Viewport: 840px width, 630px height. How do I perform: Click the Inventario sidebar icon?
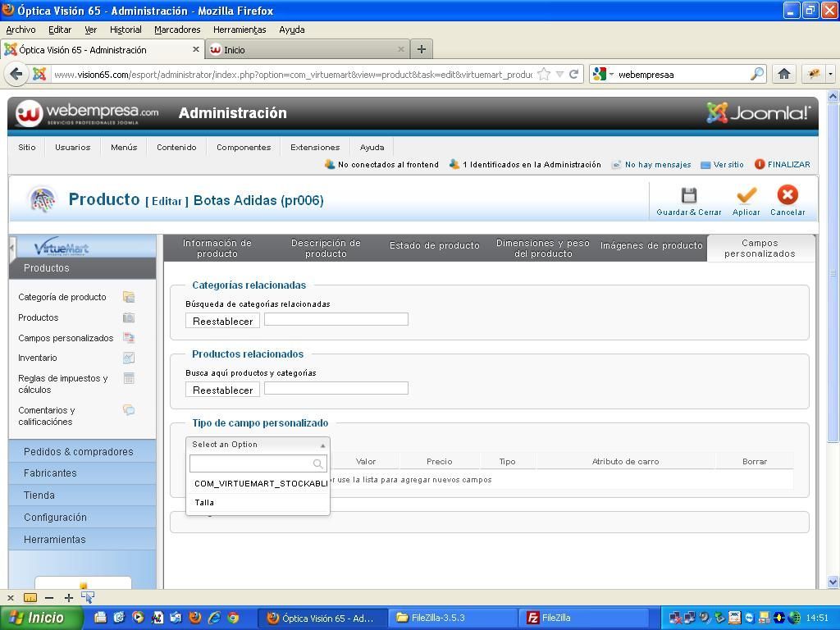[129, 358]
